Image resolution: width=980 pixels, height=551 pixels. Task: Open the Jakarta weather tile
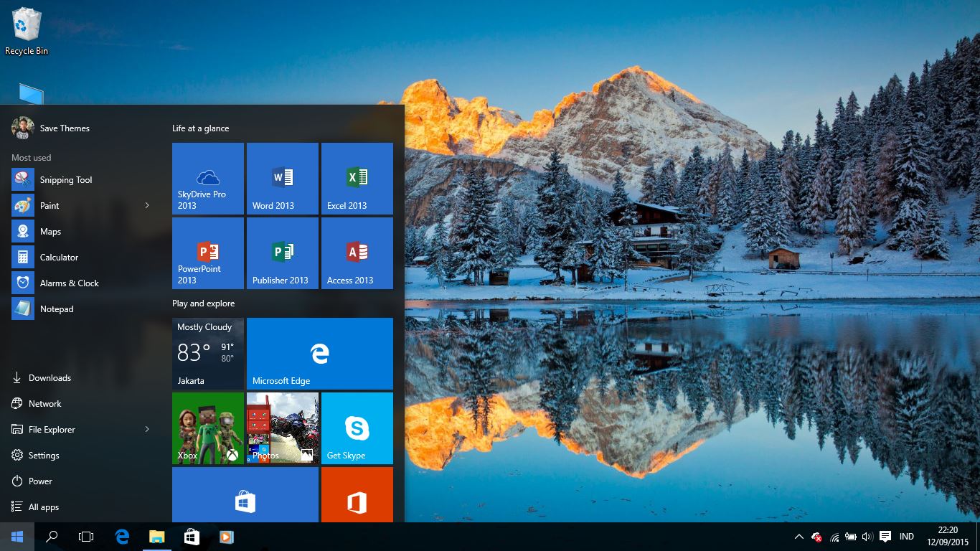(x=207, y=353)
